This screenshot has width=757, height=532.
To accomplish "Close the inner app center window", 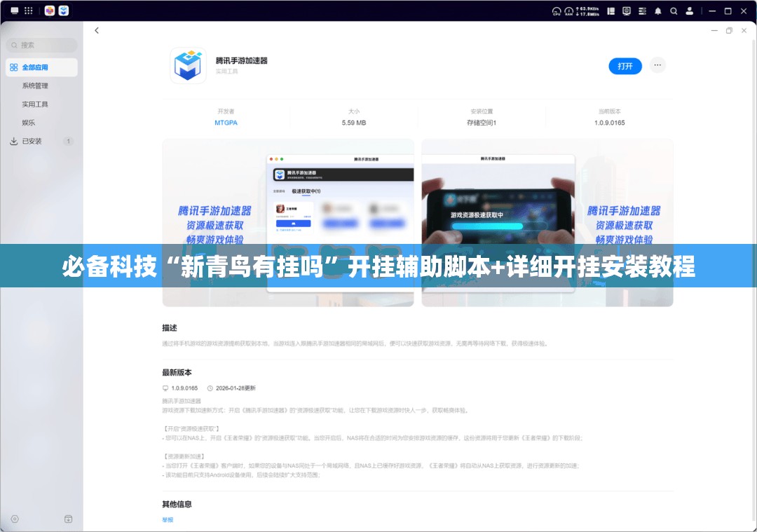I will [x=744, y=30].
